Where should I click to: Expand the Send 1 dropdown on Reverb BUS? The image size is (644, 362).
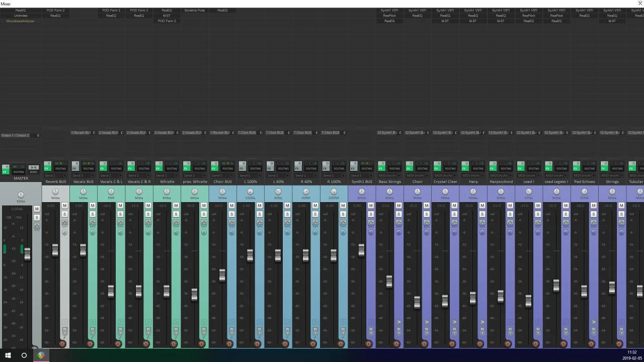click(x=55, y=175)
